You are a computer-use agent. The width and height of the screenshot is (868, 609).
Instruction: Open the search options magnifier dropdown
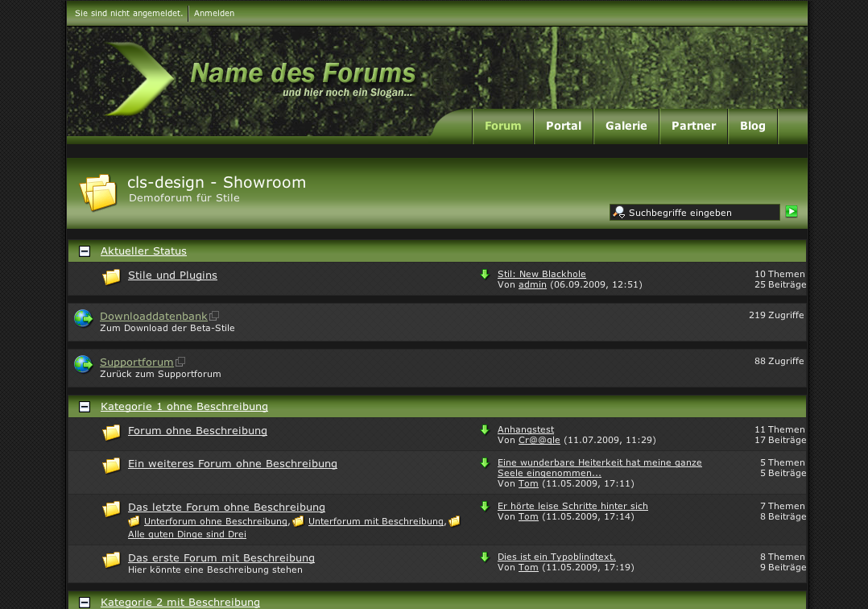pos(619,213)
